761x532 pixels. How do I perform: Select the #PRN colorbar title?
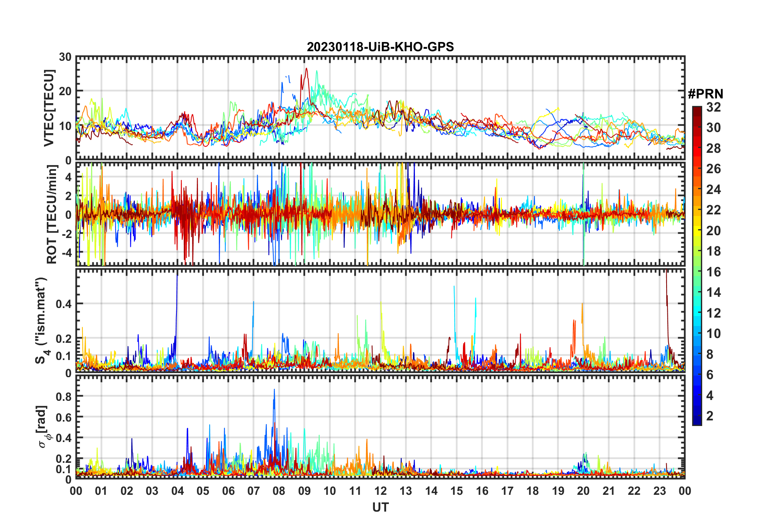point(705,94)
